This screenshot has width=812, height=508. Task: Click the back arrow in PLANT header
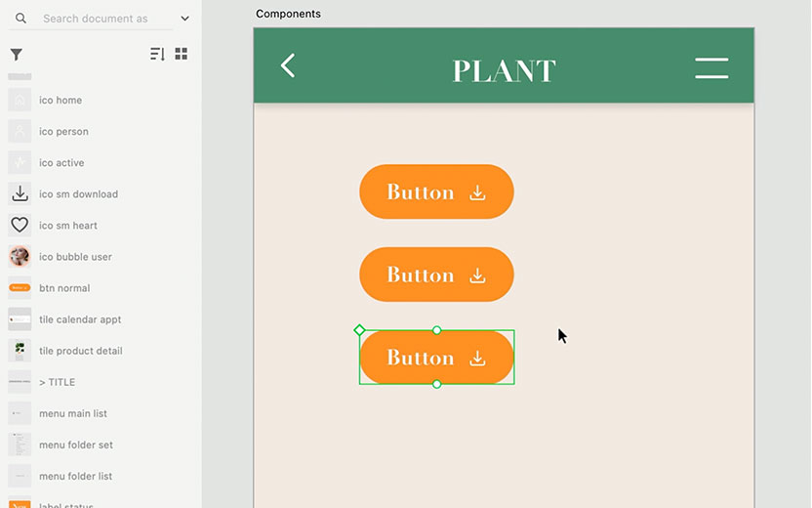tap(288, 65)
